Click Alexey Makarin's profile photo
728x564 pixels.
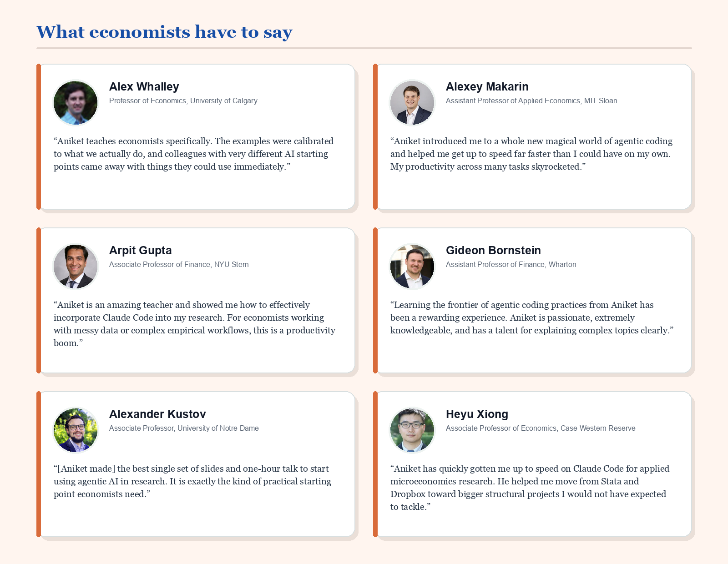pos(412,103)
